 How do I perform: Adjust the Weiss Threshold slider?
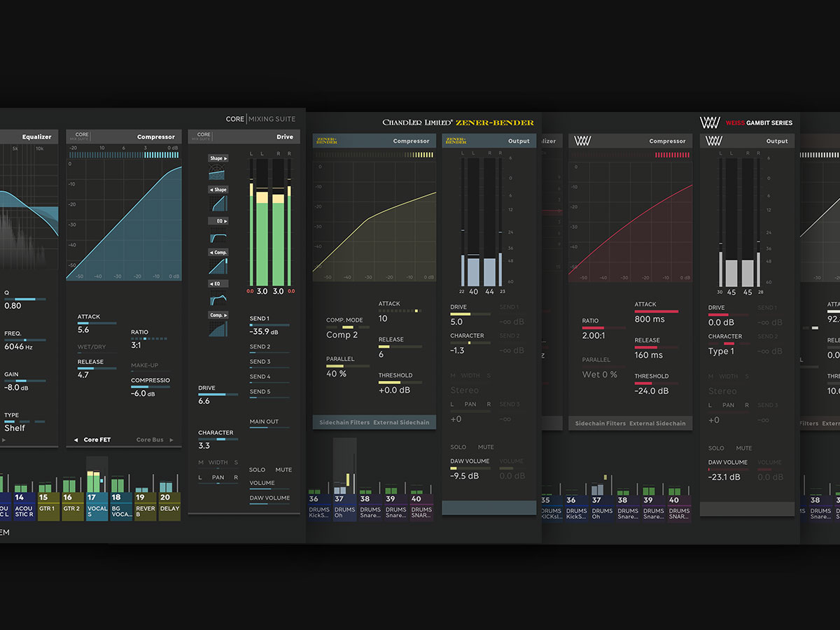(656, 383)
